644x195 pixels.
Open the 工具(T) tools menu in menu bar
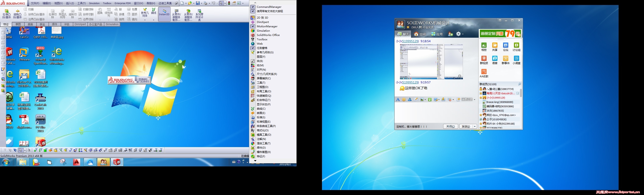pyautogui.click(x=81, y=3)
